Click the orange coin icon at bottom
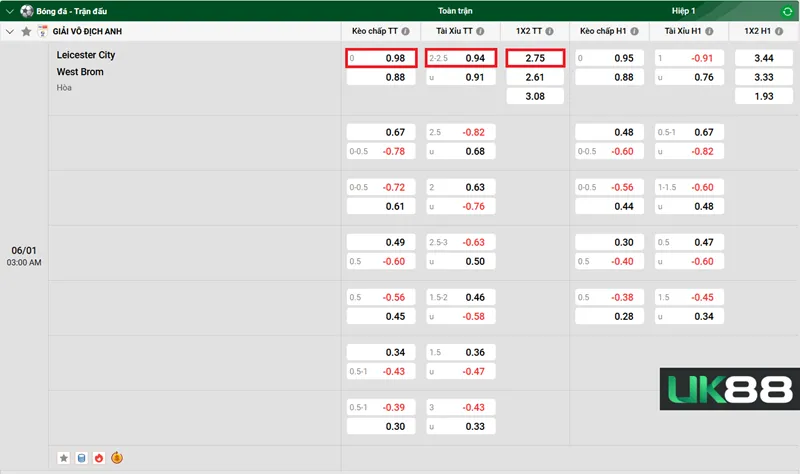 point(116,458)
